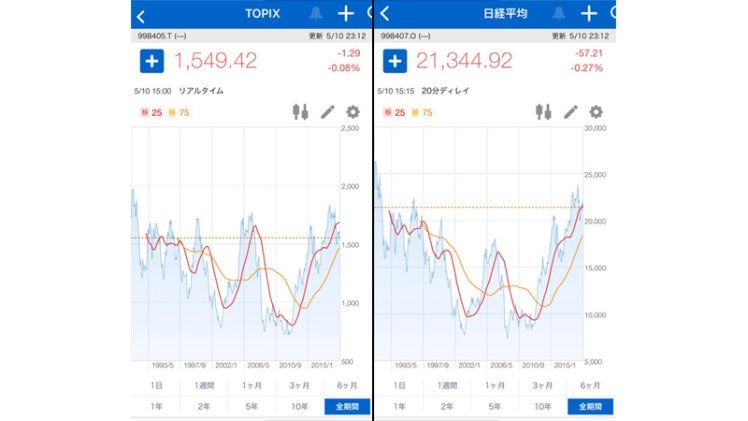The image size is (748, 421).
Task: Select 1年 period in 日経平均 panel
Action: pyautogui.click(x=399, y=406)
